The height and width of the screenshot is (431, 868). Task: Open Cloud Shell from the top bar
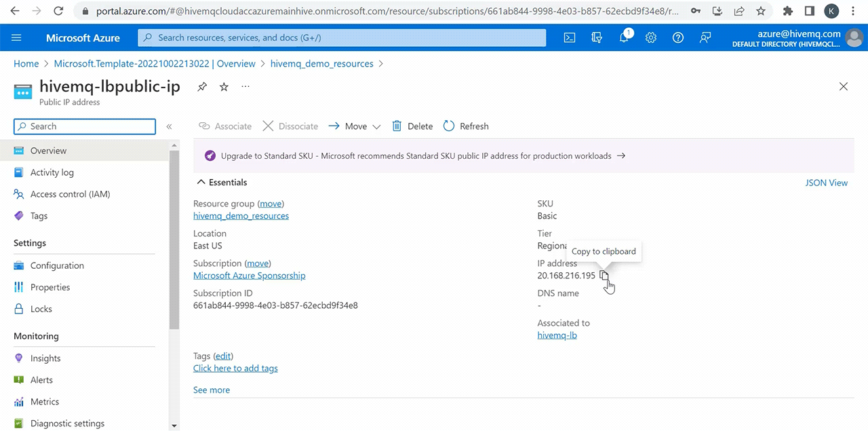[x=570, y=38]
